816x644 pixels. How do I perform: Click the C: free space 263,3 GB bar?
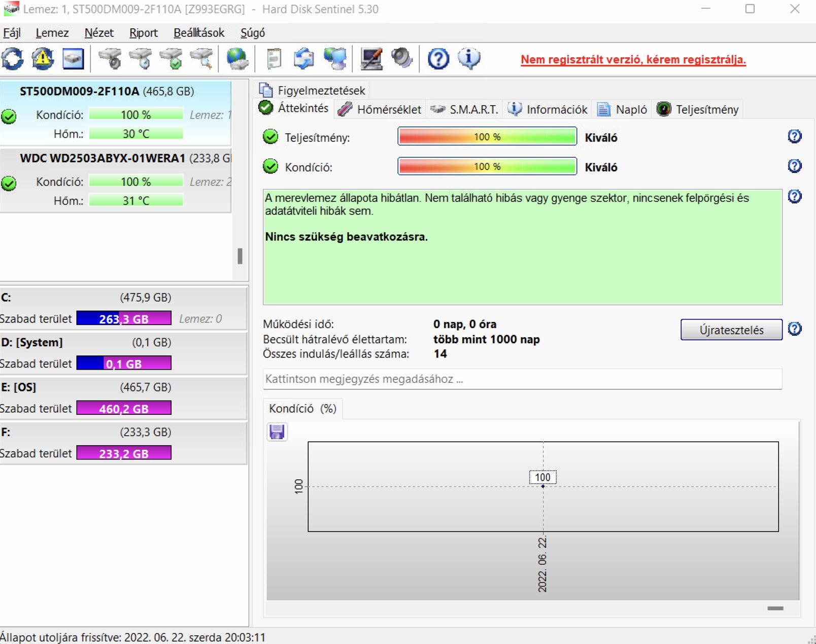pos(124,318)
